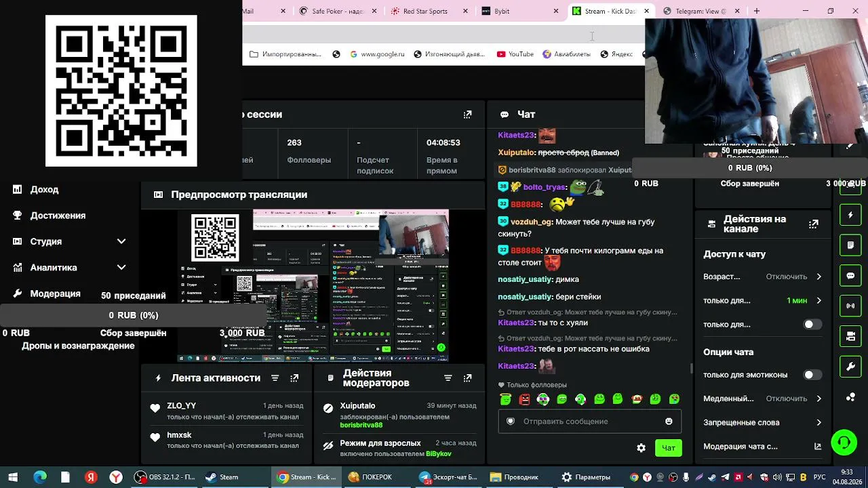The width and height of the screenshot is (868, 488).
Task: Open Запрещенные слова settings
Action: click(763, 422)
